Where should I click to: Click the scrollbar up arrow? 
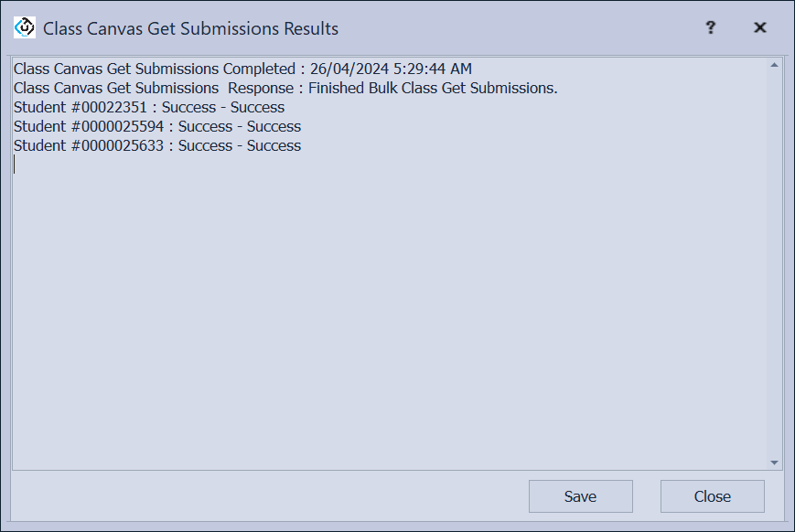tap(775, 65)
